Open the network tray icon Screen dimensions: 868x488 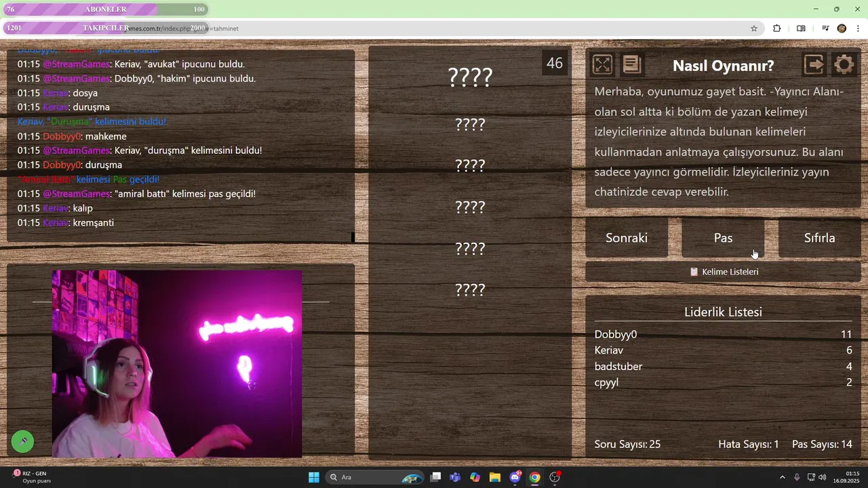811,477
